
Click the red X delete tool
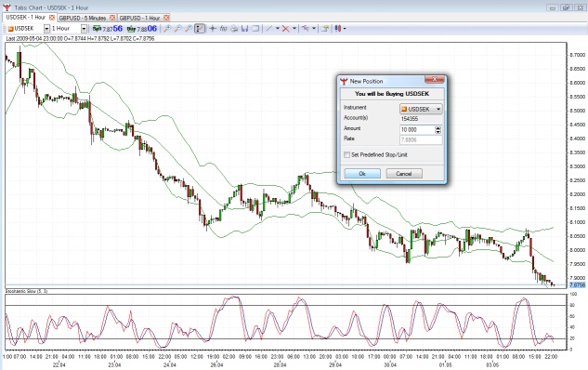(x=286, y=29)
